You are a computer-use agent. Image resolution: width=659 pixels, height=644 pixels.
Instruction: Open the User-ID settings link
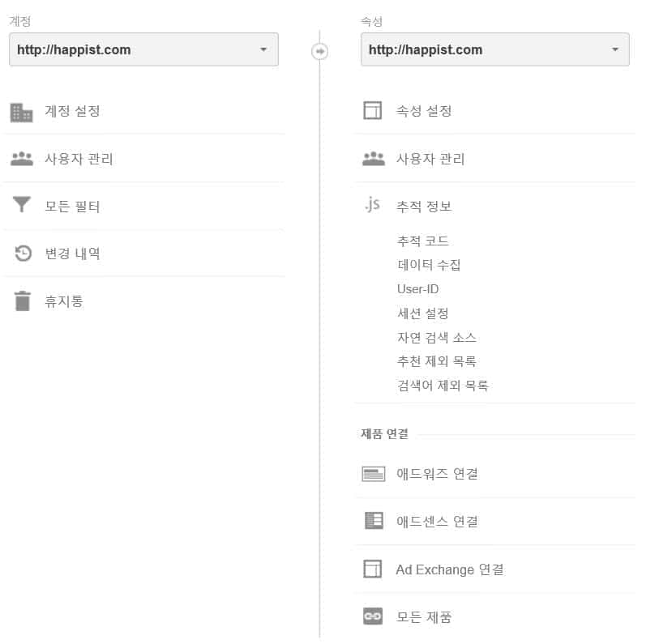coord(418,288)
